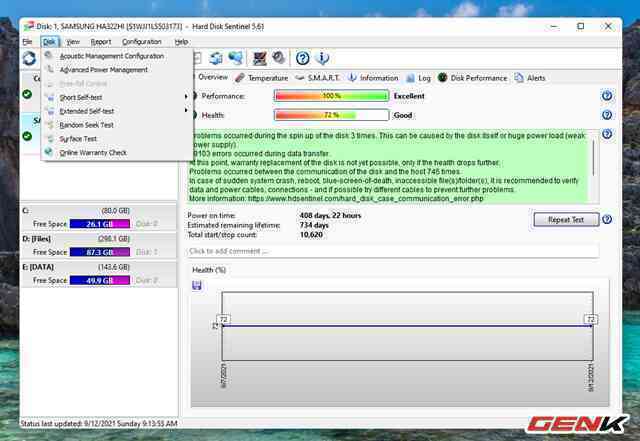Expand the Extended Self-test submenu arrow
The width and height of the screenshot is (640, 441).
point(186,110)
